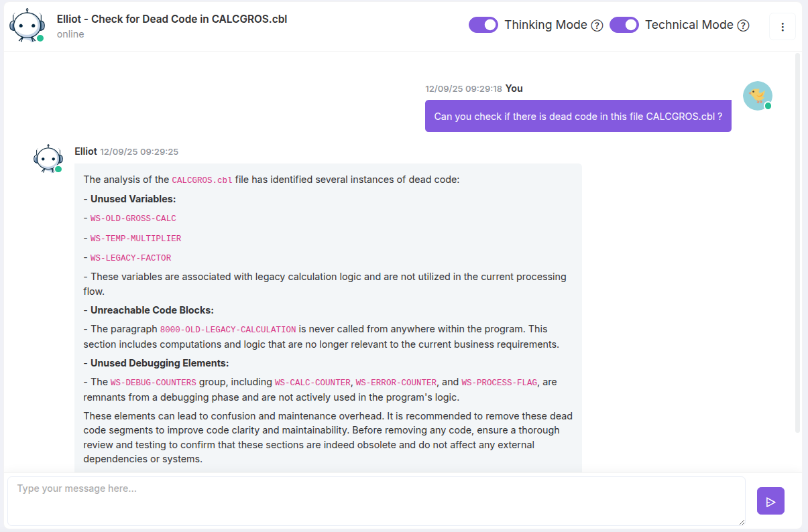This screenshot has height=532, width=808.
Task: Click the user's message bubble about CALCGROS.cbl
Action: tap(577, 116)
